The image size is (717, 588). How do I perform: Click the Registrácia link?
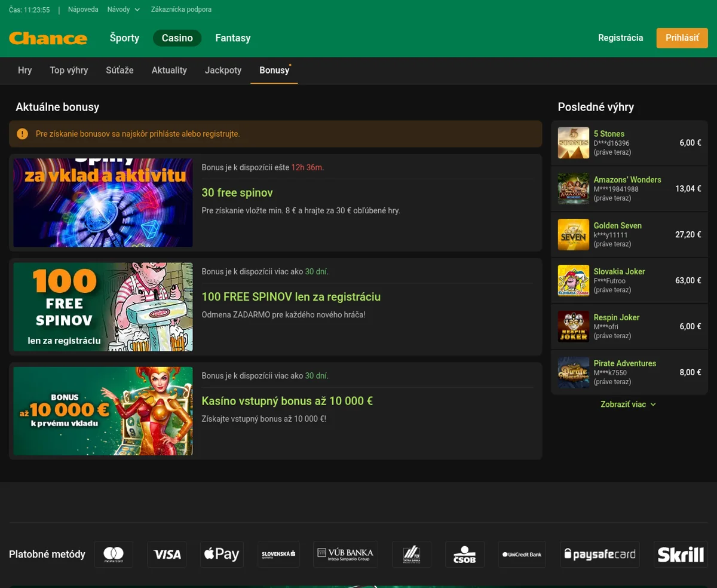click(x=621, y=38)
